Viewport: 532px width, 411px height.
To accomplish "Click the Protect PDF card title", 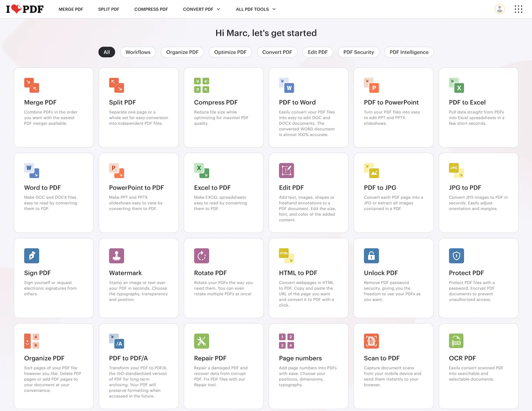I will pyautogui.click(x=466, y=273).
